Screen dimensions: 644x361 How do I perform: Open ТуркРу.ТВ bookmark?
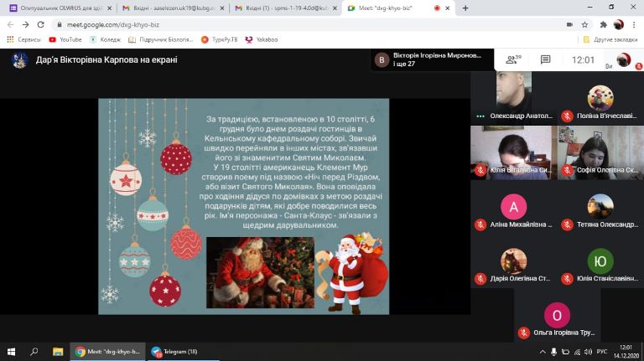click(x=220, y=40)
